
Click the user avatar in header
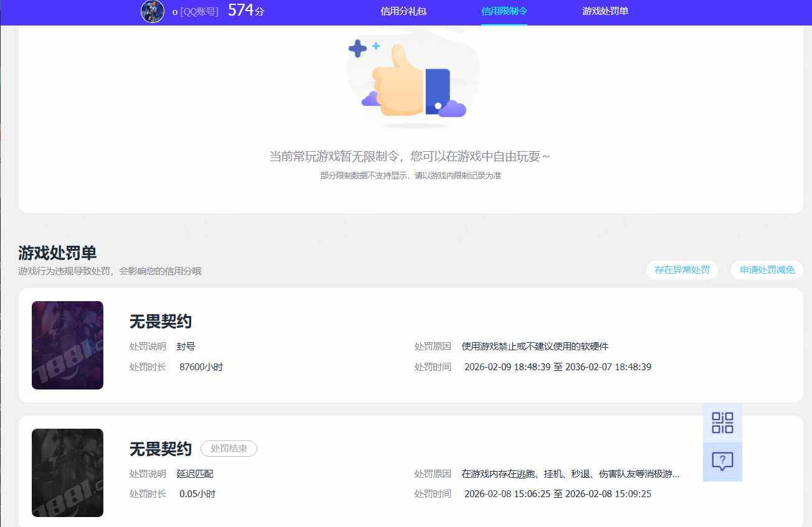coord(153,11)
